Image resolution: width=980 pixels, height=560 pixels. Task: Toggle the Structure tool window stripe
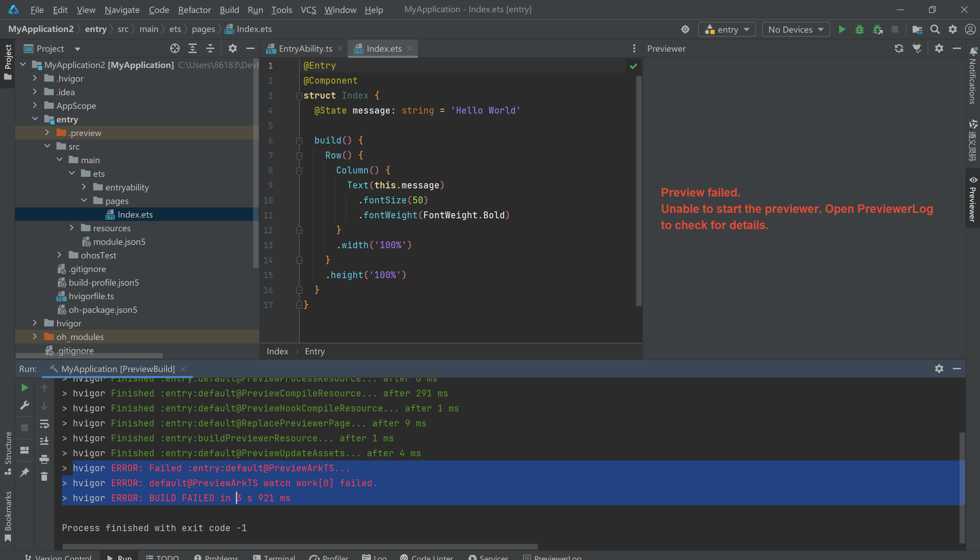click(x=8, y=453)
